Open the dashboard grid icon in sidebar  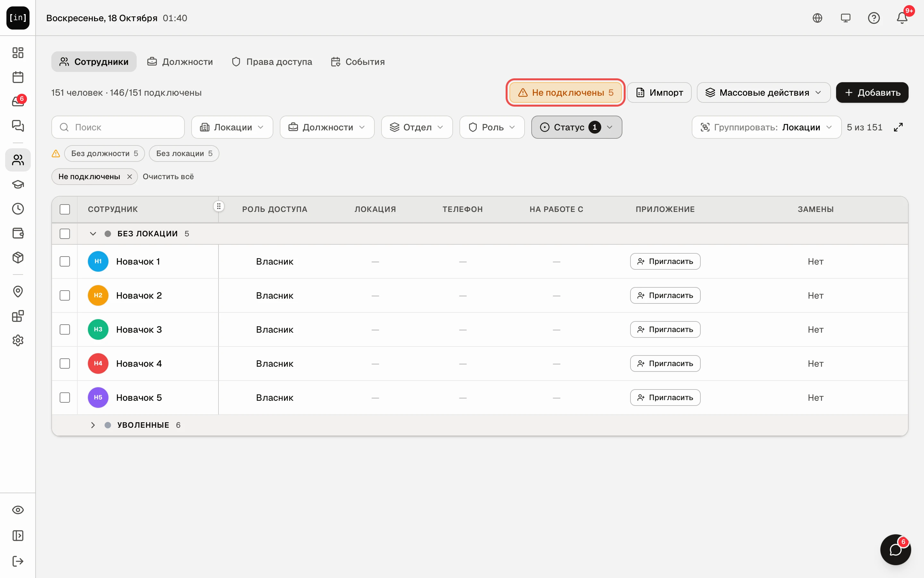click(x=18, y=52)
